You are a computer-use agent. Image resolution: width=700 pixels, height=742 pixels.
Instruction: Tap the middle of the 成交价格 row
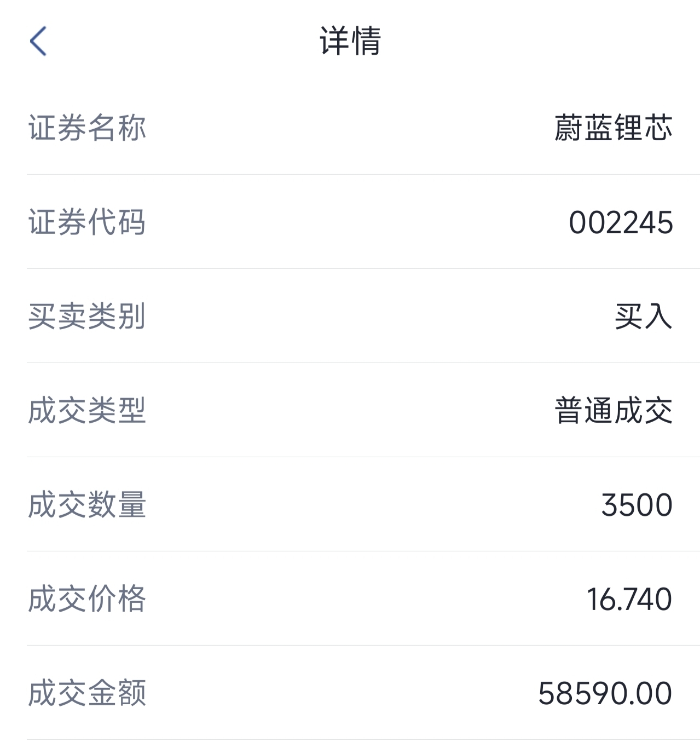pos(350,599)
